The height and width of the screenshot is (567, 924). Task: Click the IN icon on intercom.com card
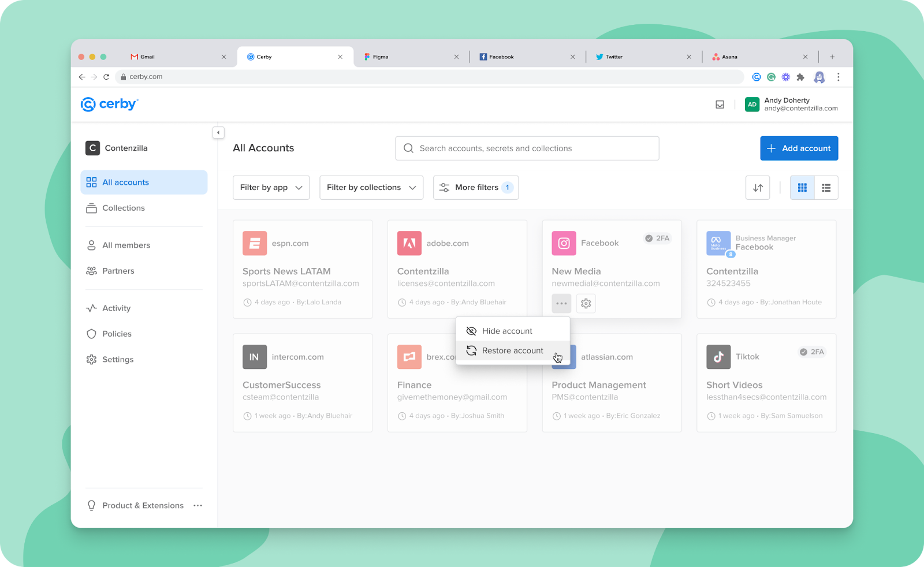coord(255,357)
